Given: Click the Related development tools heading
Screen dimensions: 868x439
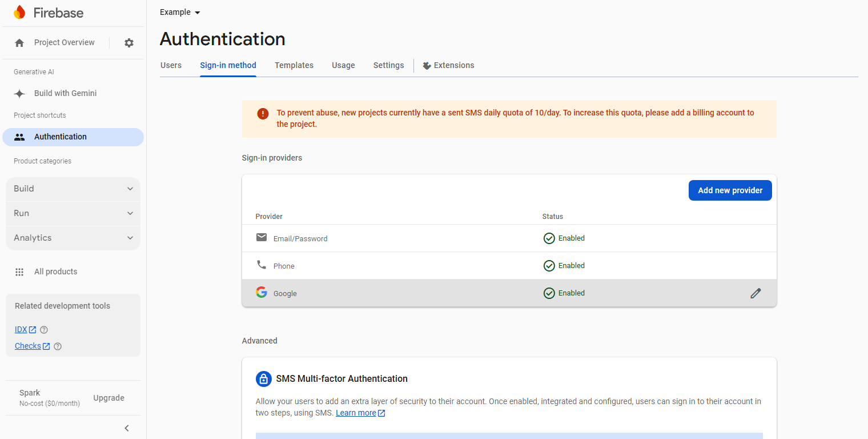Looking at the screenshot, I should coord(62,306).
